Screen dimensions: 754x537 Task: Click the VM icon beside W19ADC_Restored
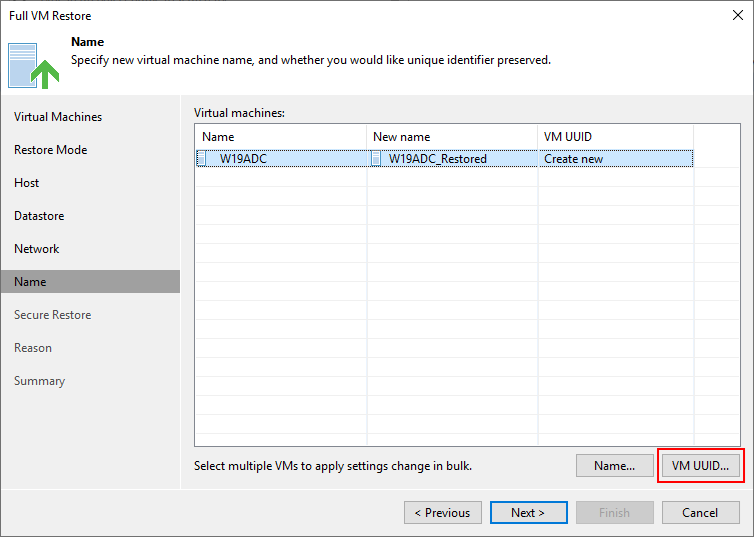[x=376, y=158]
